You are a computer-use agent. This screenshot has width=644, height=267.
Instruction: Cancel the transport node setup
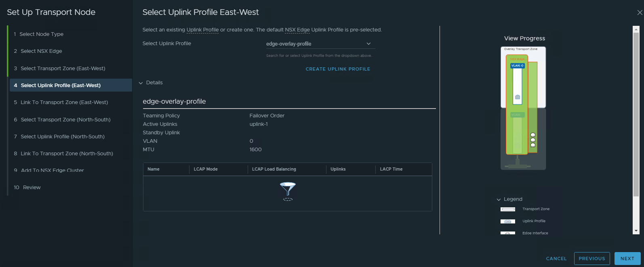(x=556, y=259)
